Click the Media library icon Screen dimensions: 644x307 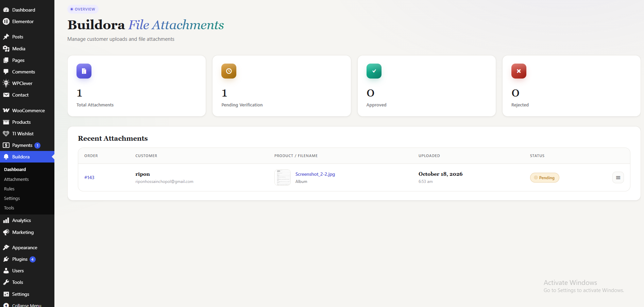click(x=6, y=49)
